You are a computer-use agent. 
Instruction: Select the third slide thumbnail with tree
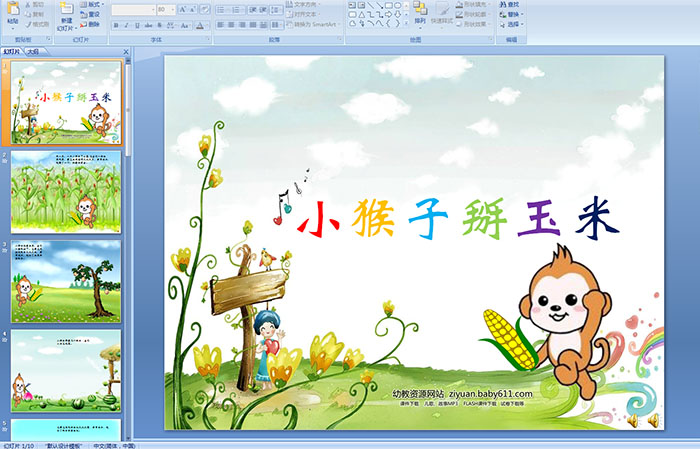tap(66, 280)
